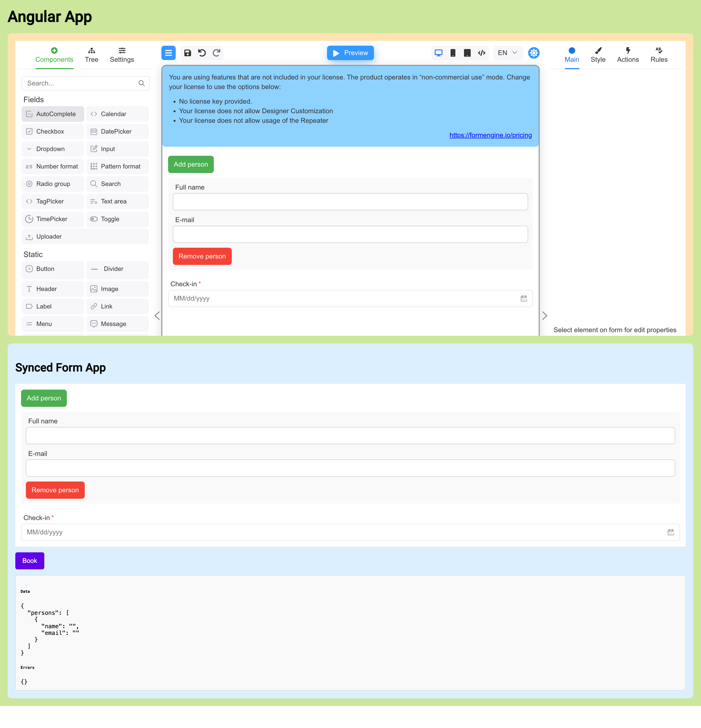Screen dimensions: 701x728
Task: Collapse the left panel with chevron
Action: point(157,316)
